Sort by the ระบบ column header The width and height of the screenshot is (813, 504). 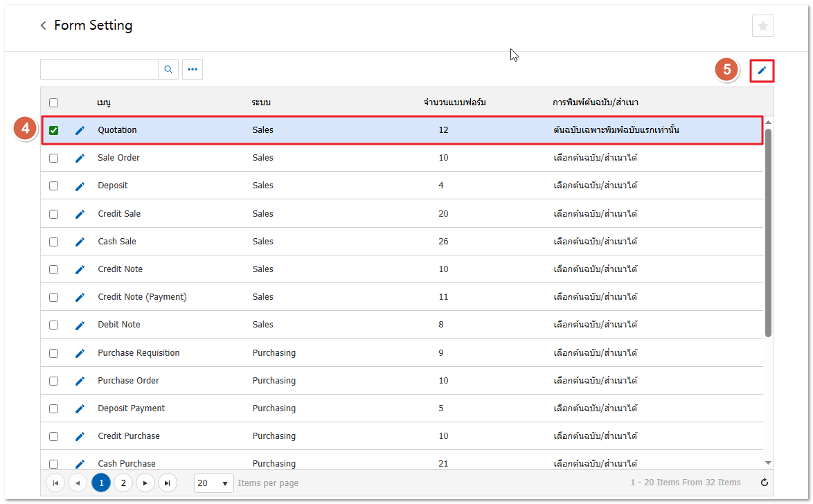pos(261,102)
